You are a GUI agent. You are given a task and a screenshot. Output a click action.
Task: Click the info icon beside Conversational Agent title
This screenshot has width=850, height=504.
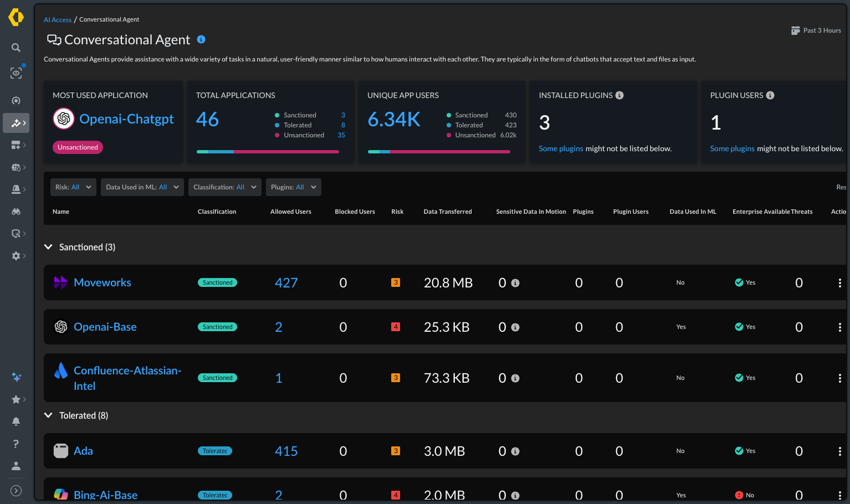[x=201, y=39]
